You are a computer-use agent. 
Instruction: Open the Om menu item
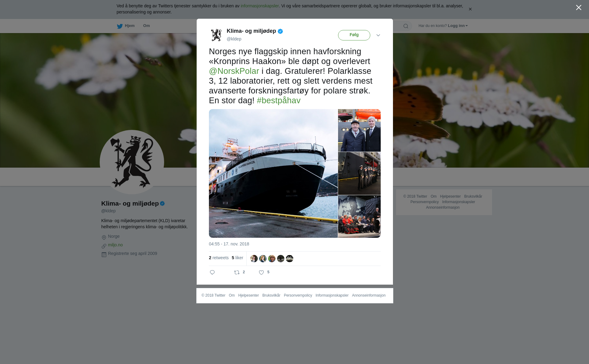146,26
